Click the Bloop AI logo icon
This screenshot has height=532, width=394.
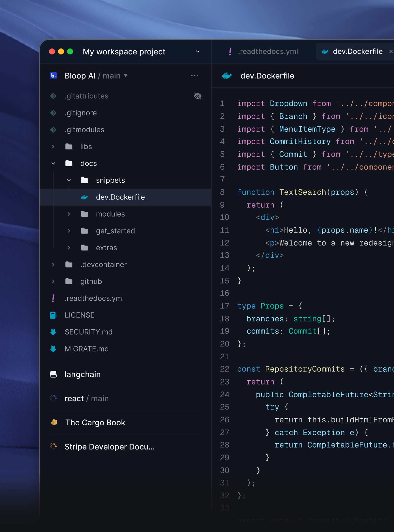click(x=53, y=76)
